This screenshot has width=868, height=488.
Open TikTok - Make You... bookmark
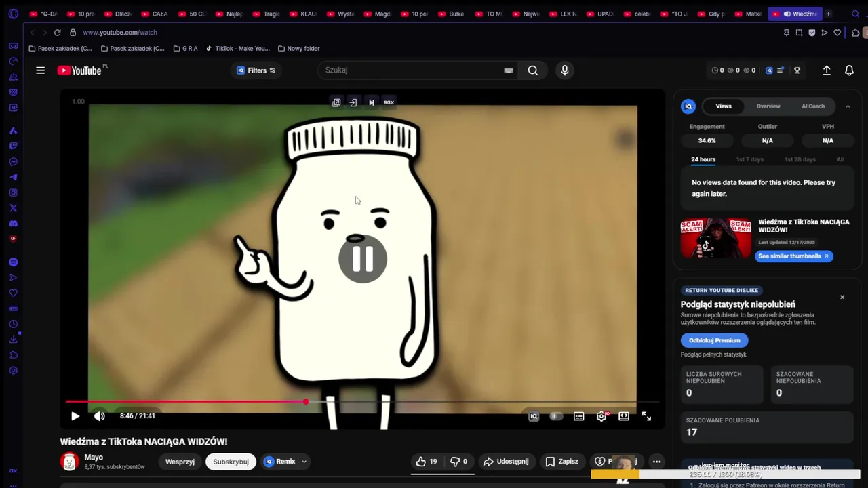coord(237,49)
